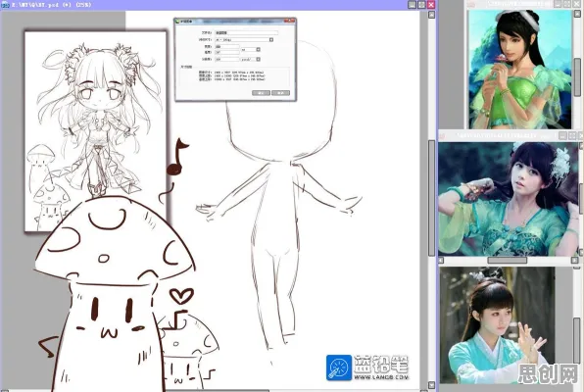Click the main canvas vertical scrollbar thumb
Image resolution: width=584 pixels, height=392 pixels.
[431, 198]
